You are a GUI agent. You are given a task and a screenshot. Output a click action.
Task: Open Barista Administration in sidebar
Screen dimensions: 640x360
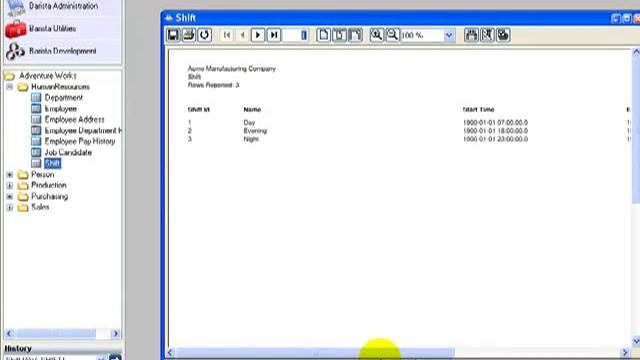tap(63, 6)
